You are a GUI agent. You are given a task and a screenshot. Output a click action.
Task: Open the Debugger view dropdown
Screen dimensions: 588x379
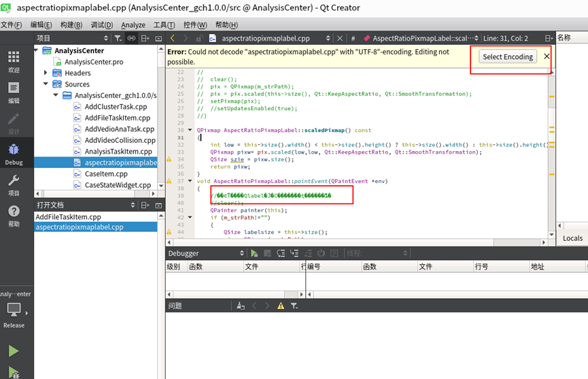click(x=205, y=253)
